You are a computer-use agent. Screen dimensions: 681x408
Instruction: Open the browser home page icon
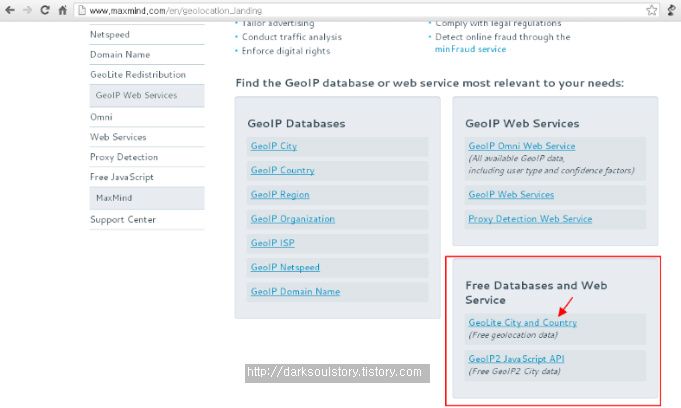(x=63, y=10)
